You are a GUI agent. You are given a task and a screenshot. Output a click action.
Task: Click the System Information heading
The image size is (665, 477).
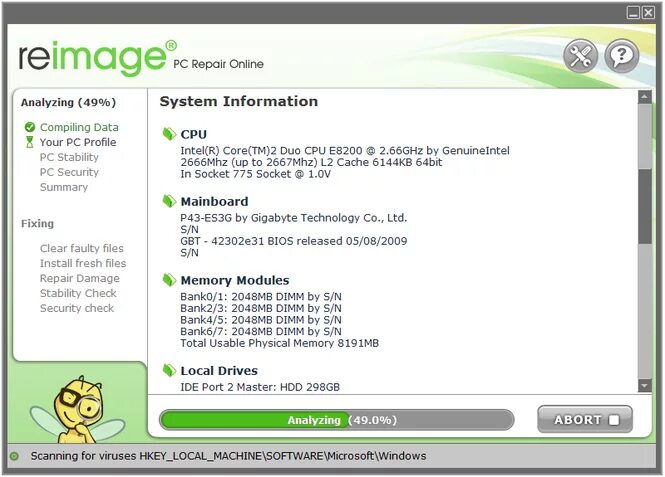(239, 101)
